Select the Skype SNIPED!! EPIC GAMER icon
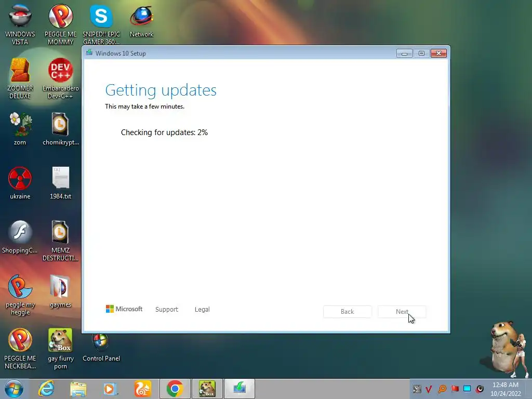The image size is (532, 399). 101,24
